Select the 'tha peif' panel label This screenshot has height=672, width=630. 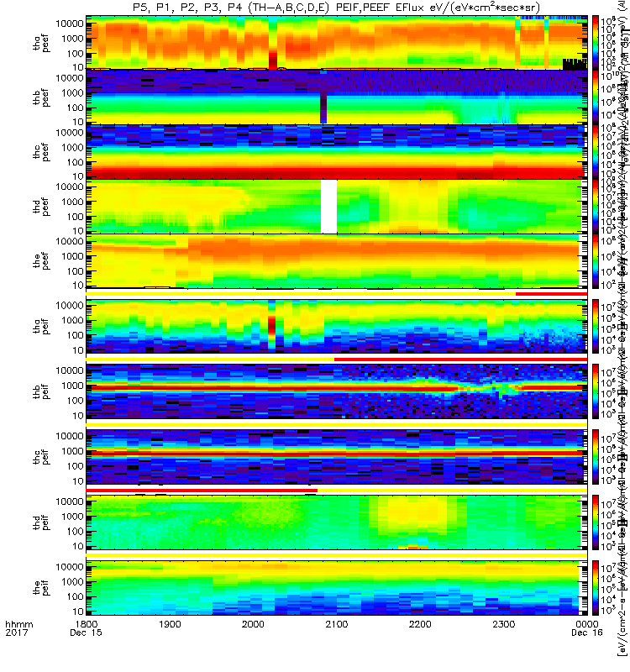pyautogui.click(x=41, y=326)
